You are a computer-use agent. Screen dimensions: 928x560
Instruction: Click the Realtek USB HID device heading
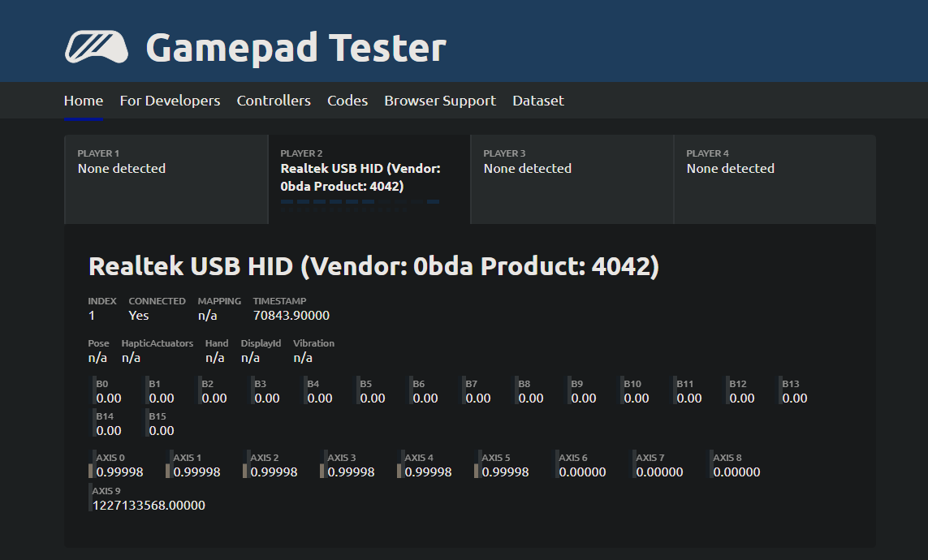click(373, 266)
